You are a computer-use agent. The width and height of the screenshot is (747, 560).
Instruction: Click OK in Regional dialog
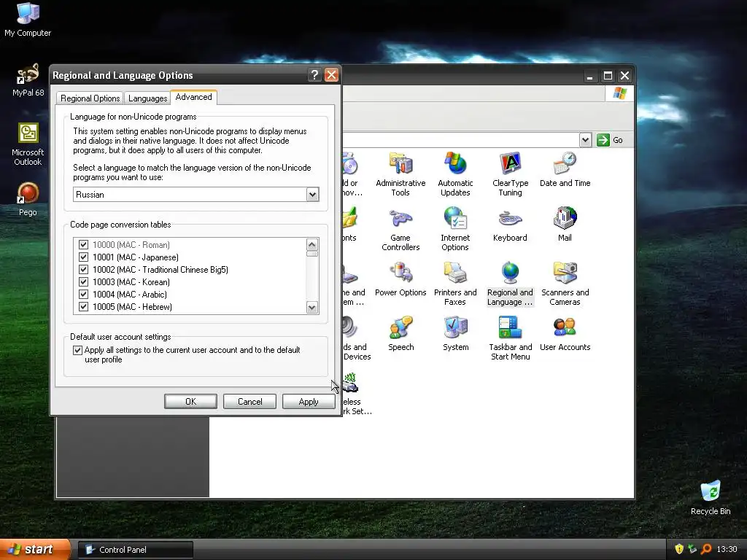coord(190,402)
